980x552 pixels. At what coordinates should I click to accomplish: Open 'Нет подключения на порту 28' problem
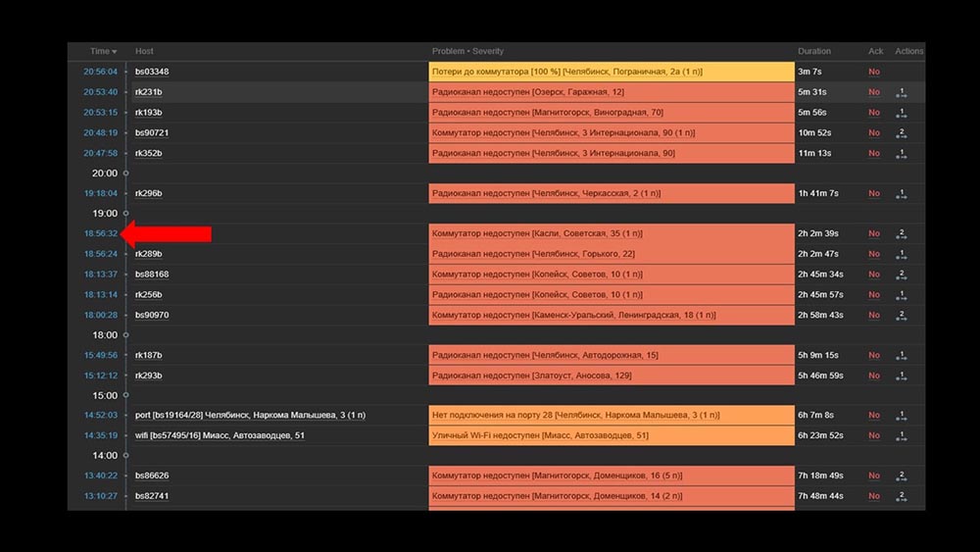[x=575, y=415]
